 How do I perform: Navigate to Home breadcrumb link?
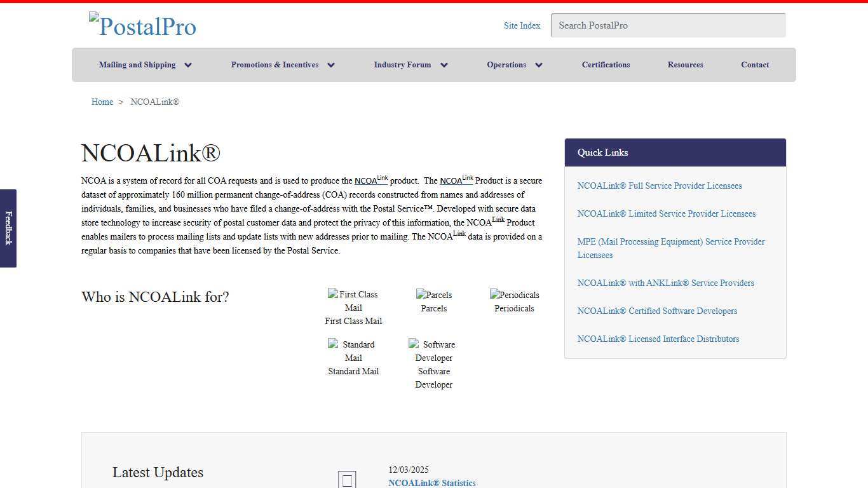[102, 102]
